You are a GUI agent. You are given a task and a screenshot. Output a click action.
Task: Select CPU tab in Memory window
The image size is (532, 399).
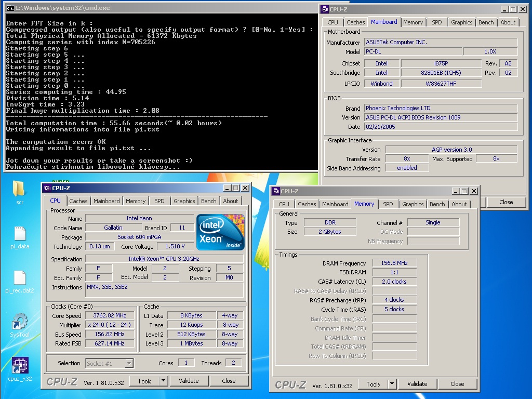pos(284,204)
